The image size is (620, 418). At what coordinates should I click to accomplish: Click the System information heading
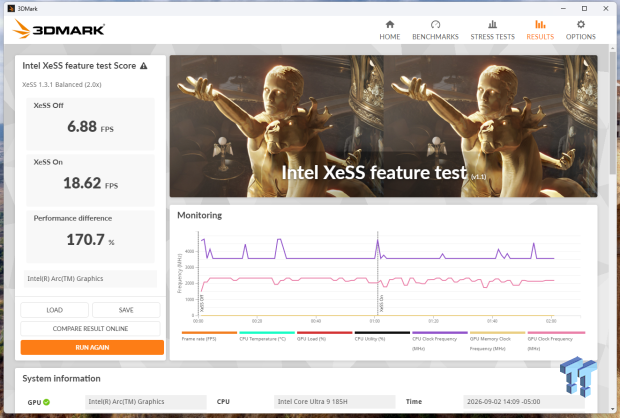pyautogui.click(x=61, y=379)
